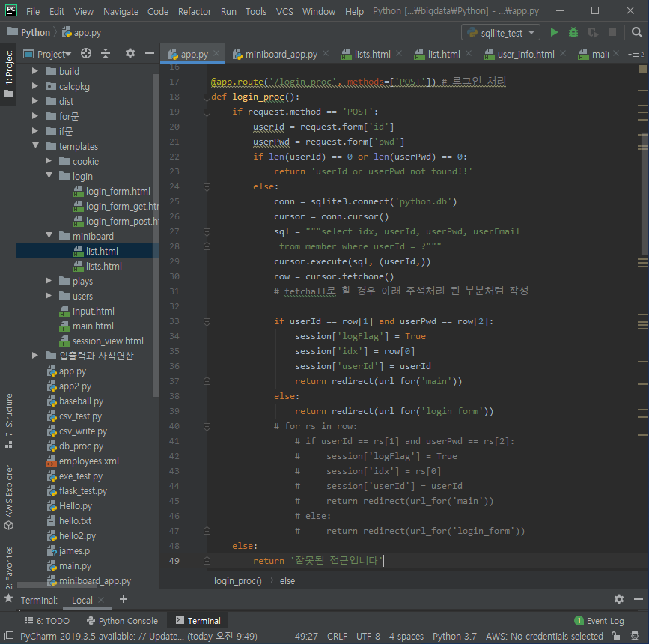Toggle the Project side tool window

pyautogui.click(x=8, y=73)
